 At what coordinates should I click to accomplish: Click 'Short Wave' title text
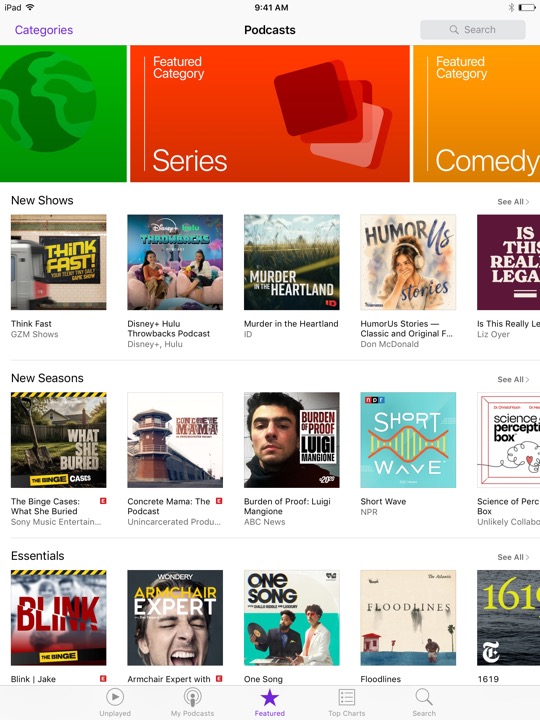click(x=383, y=501)
